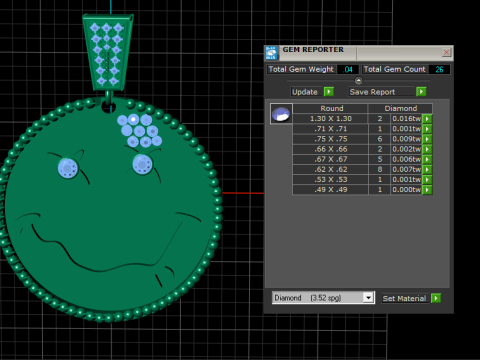Click green arrow next to Update
This screenshot has height=360, width=480.
329,92
